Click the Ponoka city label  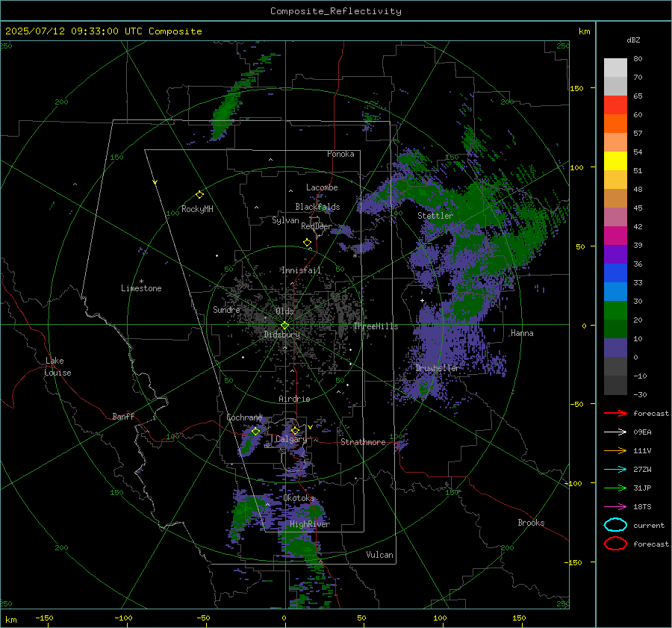(x=340, y=154)
